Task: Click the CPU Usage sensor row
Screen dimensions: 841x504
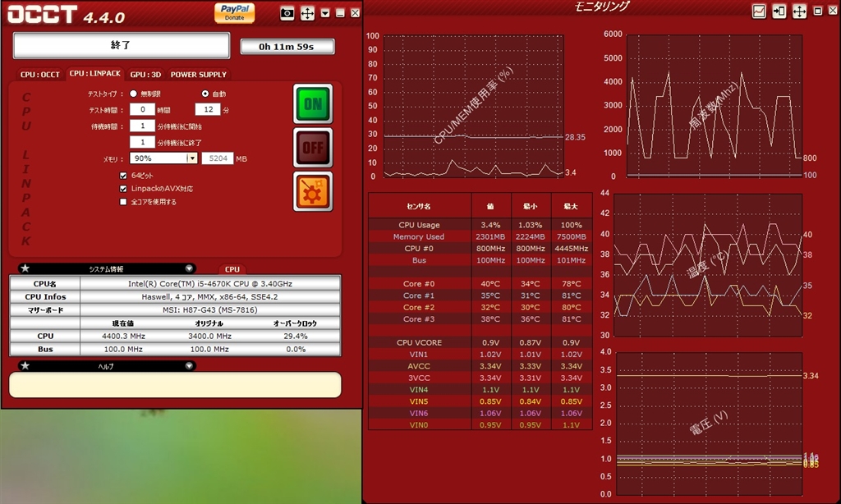Action: coord(480,225)
